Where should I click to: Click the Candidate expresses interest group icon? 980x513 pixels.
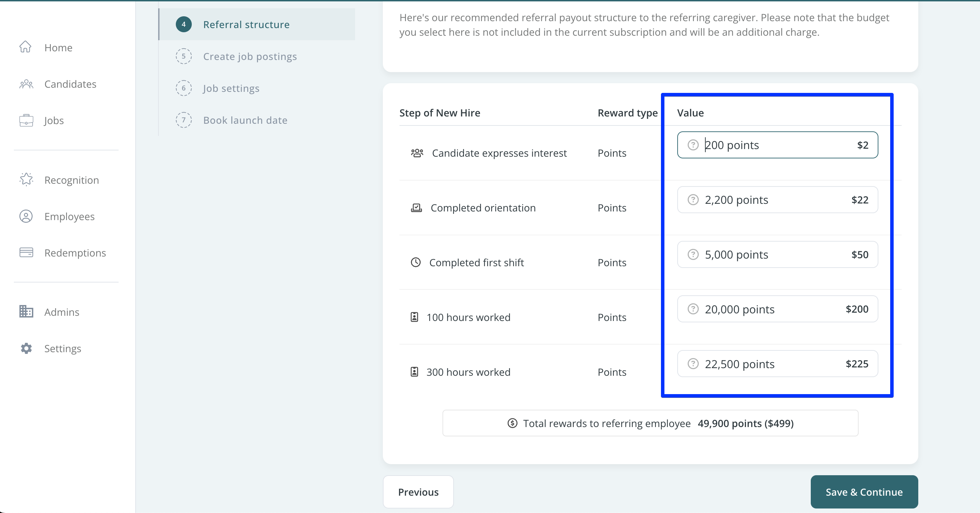pyautogui.click(x=417, y=153)
